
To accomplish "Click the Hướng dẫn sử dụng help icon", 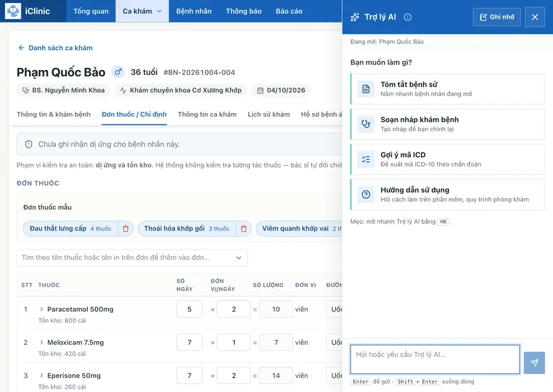I will [x=366, y=195].
